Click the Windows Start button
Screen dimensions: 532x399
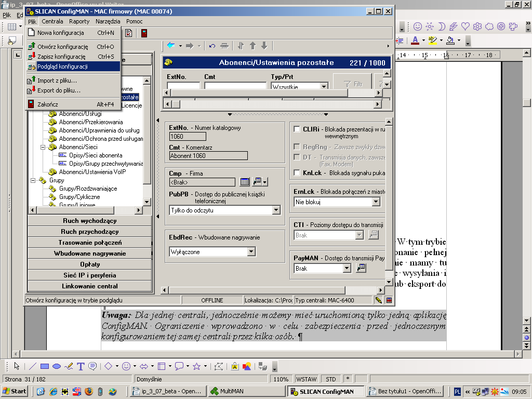[14, 391]
